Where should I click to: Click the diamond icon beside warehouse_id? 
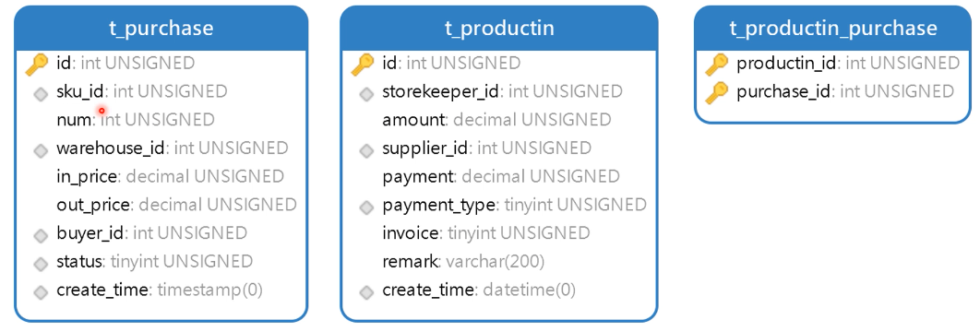click(x=41, y=150)
